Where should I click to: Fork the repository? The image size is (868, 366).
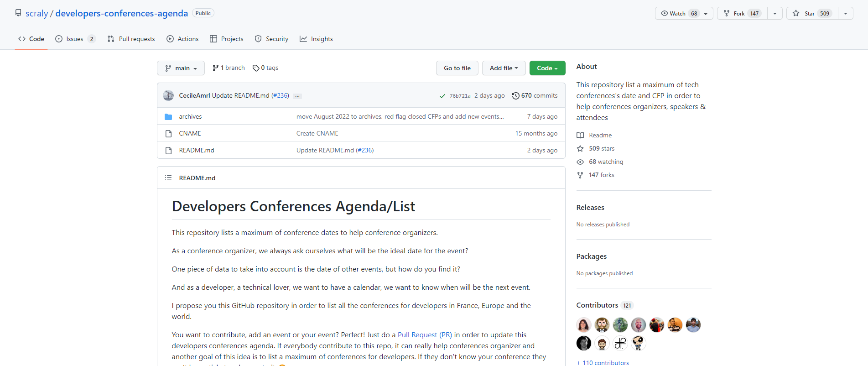pyautogui.click(x=742, y=13)
